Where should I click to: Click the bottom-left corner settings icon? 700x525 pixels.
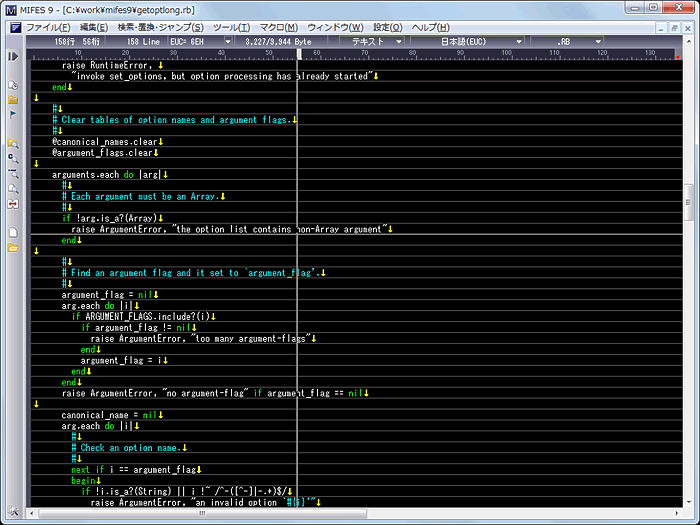tap(13, 513)
